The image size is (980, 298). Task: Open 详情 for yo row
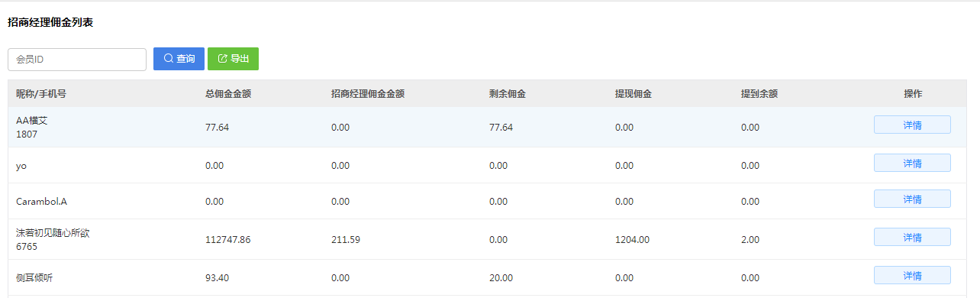[x=912, y=163]
